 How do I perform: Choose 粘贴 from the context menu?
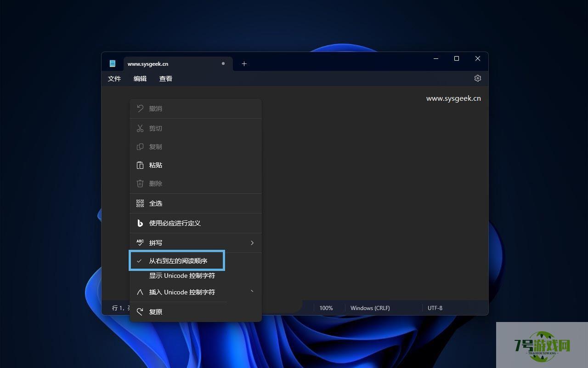(196, 165)
